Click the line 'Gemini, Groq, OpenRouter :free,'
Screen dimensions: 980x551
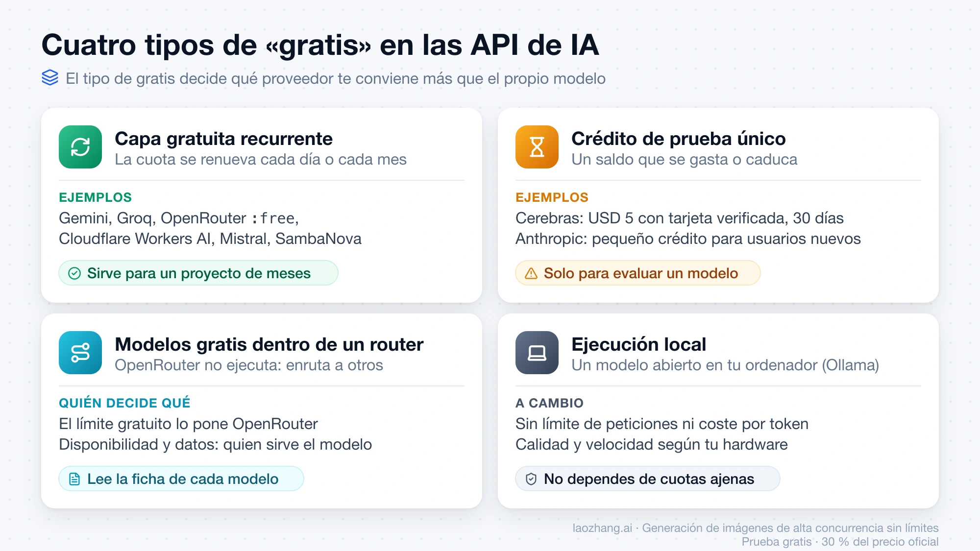179,218
